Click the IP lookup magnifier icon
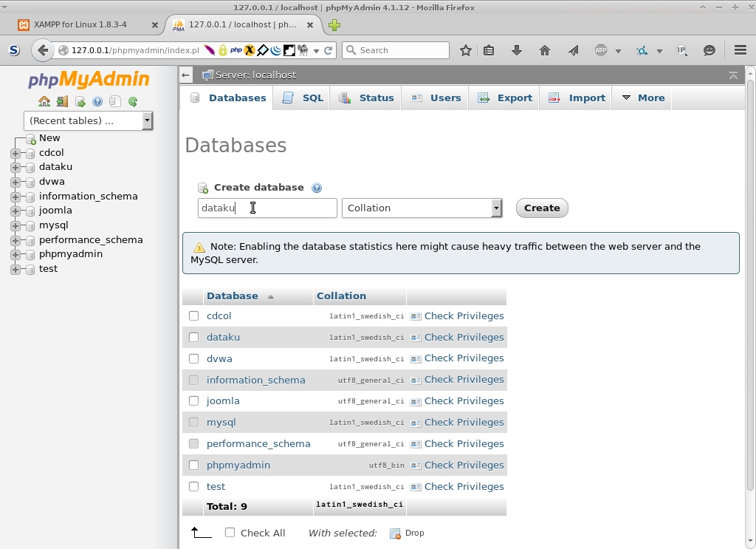756x549 pixels. coord(681,50)
